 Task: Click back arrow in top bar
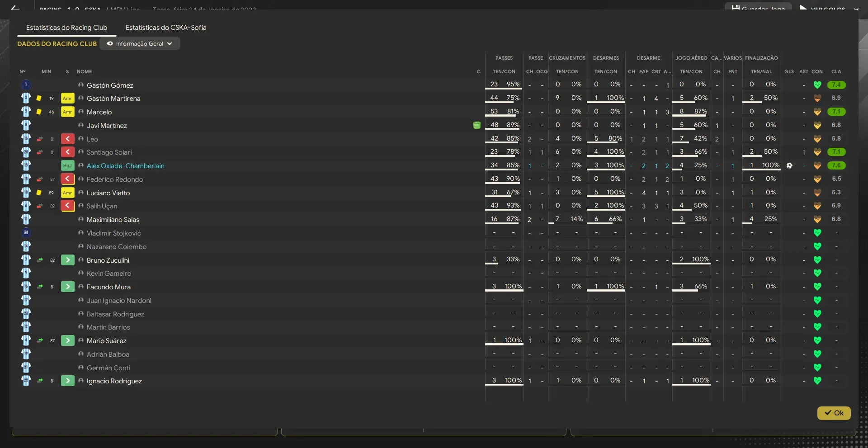point(15,8)
